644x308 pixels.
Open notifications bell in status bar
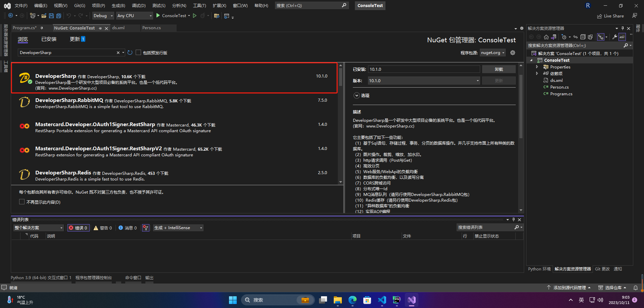point(636,288)
